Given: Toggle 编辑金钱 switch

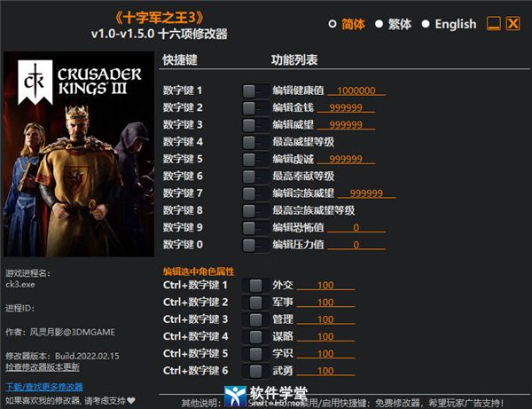Looking at the screenshot, I should pos(255,108).
